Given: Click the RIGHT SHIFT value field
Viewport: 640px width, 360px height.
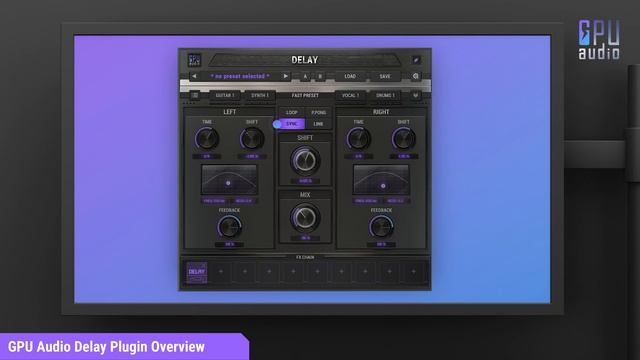Looking at the screenshot, I should (403, 156).
